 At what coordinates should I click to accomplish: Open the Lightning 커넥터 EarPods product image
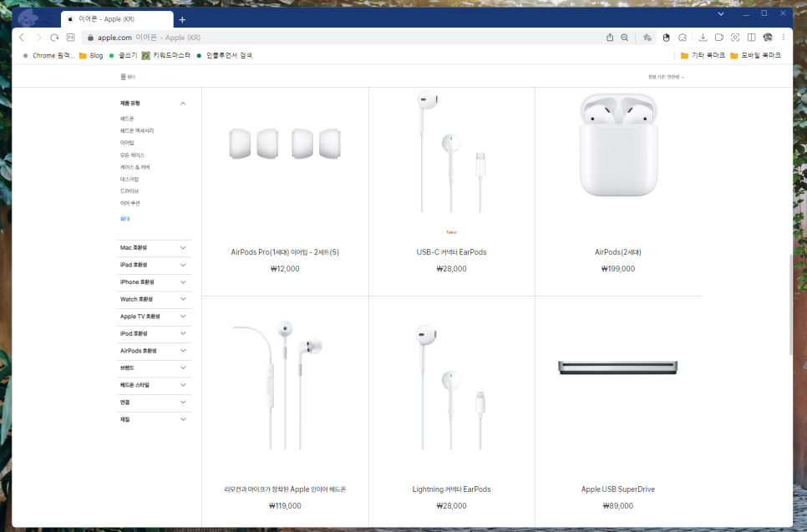[x=451, y=387]
